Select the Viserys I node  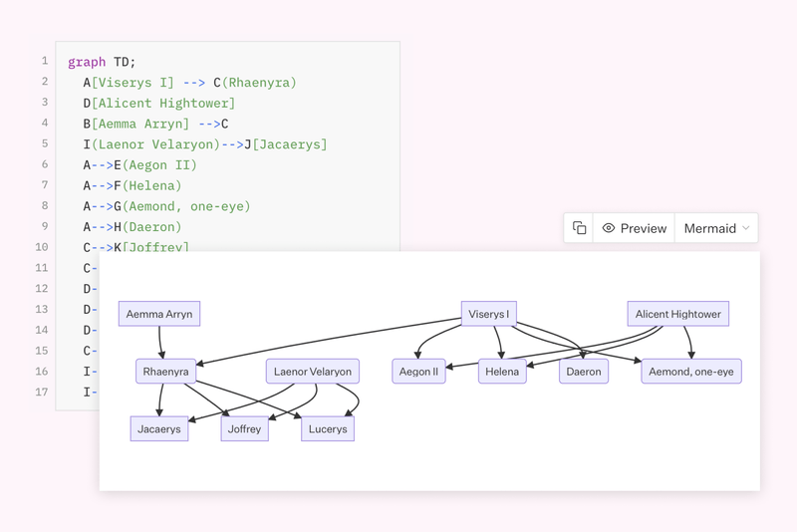[488, 314]
